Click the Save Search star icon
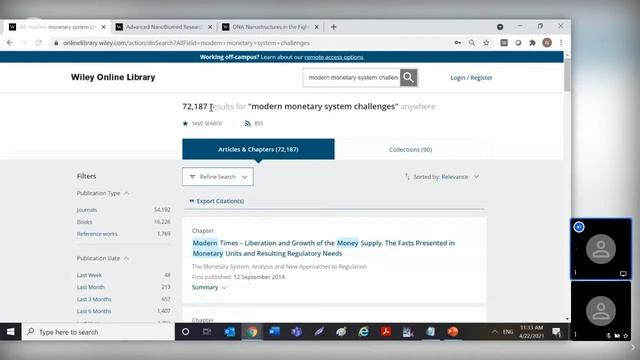640x360 pixels. [185, 123]
